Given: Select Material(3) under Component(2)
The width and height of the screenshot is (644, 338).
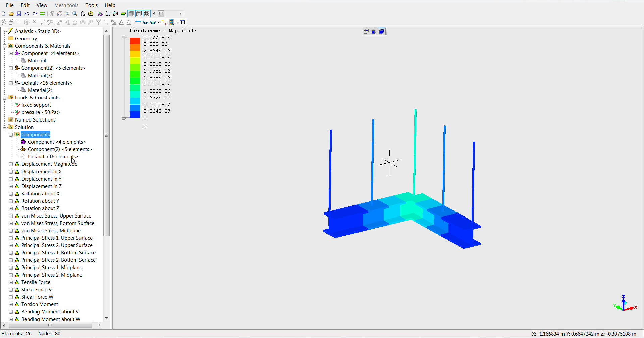Looking at the screenshot, I should (x=40, y=76).
